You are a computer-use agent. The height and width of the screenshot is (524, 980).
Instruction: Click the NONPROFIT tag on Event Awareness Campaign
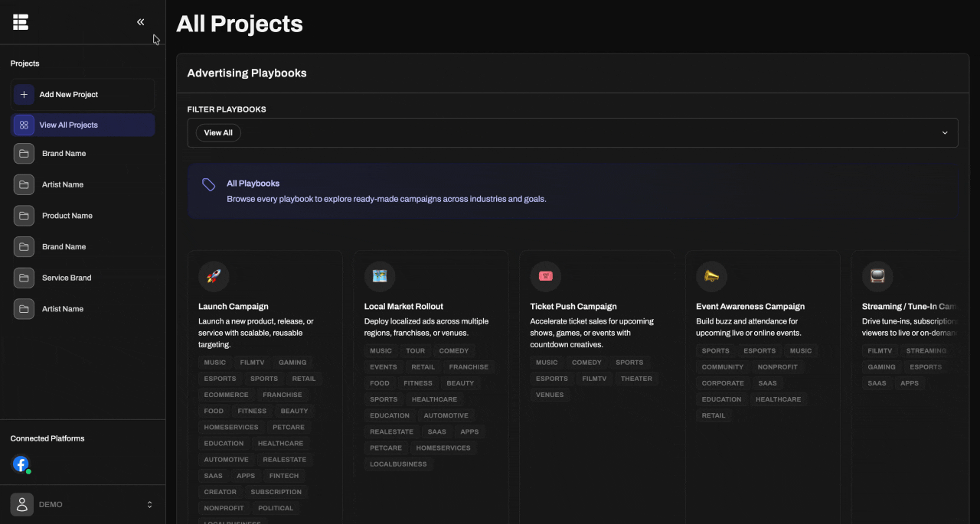[778, 367]
